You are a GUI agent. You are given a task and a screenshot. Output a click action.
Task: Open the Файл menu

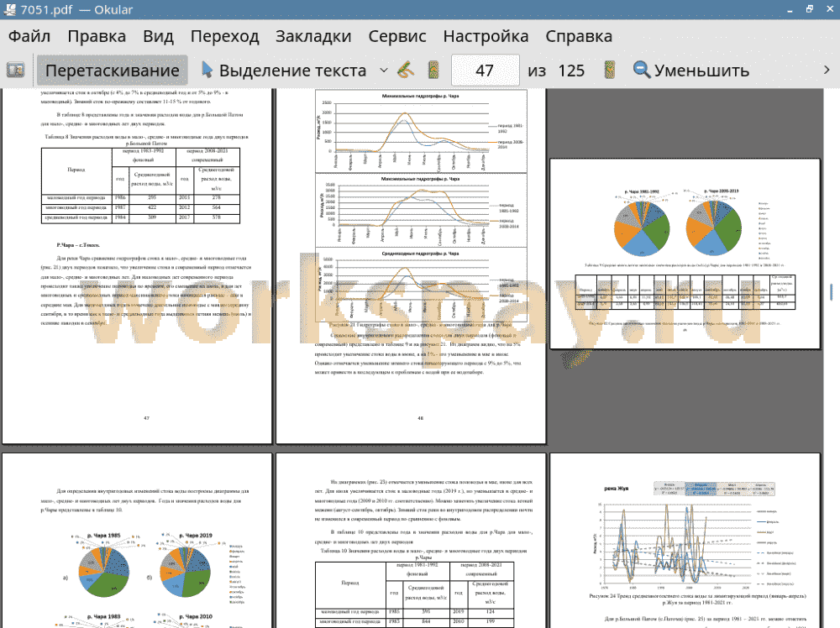point(29,36)
